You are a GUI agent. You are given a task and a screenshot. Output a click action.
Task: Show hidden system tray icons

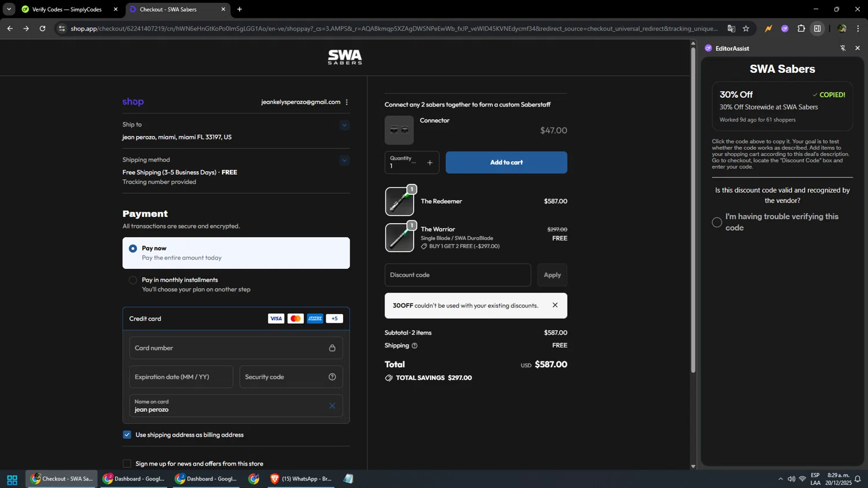[x=780, y=479]
